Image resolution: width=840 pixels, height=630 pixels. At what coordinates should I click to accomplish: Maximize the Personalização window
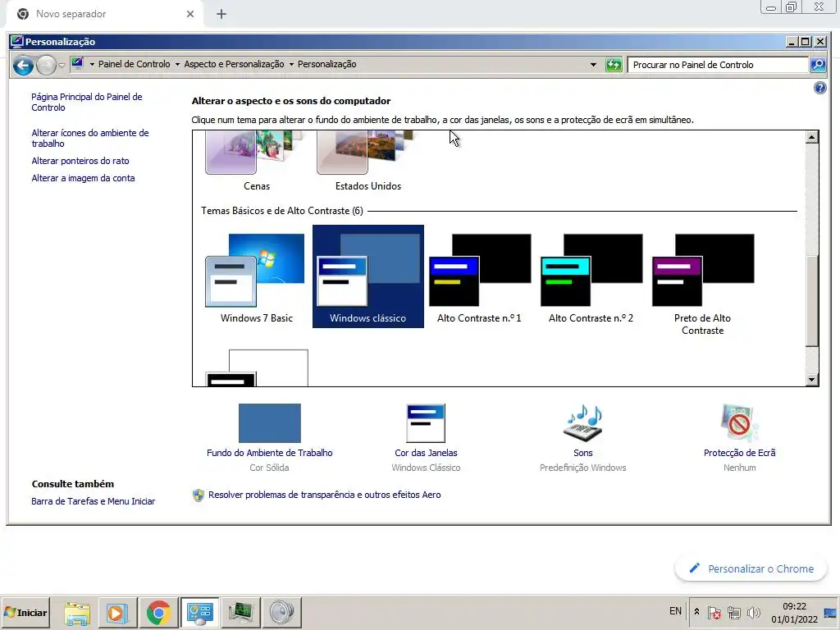pos(806,41)
